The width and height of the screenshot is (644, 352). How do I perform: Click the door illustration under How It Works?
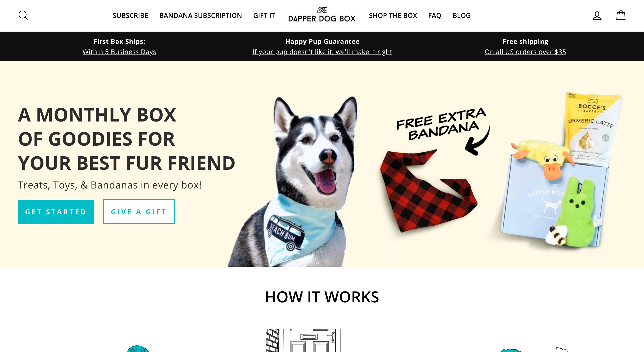point(303,340)
